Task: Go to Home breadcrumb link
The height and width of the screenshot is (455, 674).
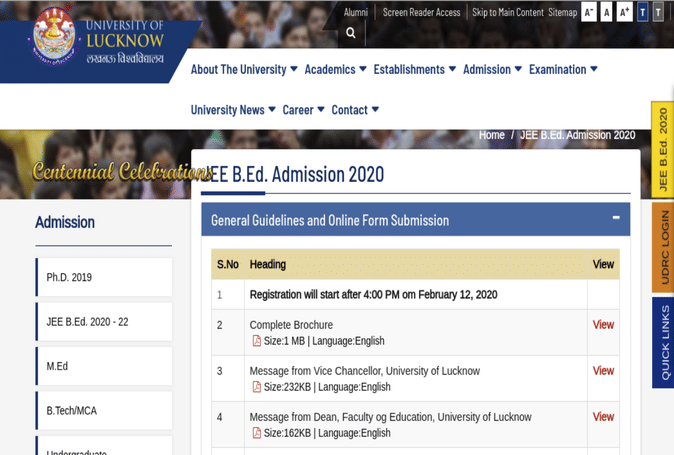Action: click(491, 135)
